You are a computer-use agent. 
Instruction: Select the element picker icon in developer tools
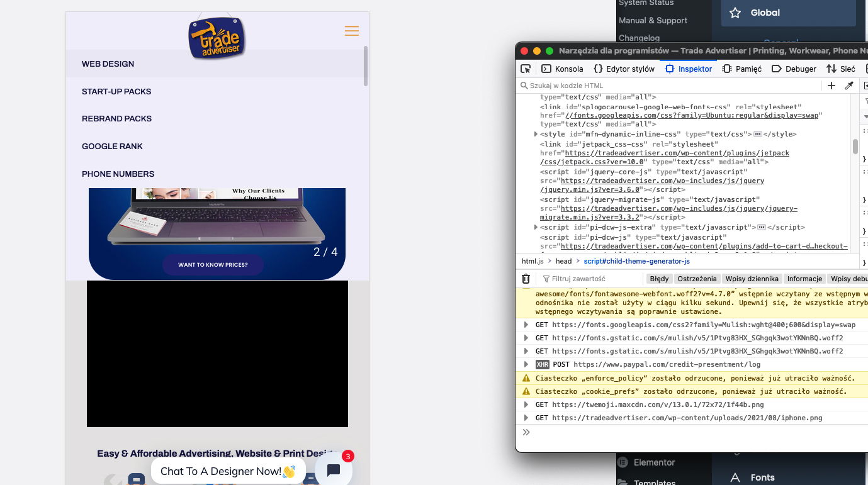pyautogui.click(x=526, y=69)
